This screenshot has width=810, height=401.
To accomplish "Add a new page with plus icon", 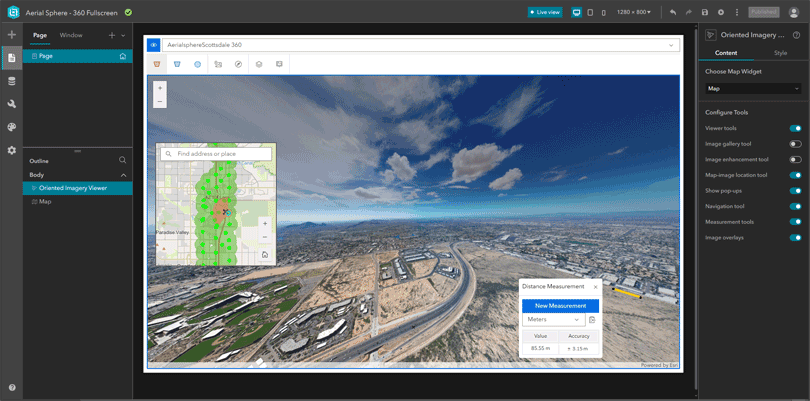I will click(x=112, y=36).
